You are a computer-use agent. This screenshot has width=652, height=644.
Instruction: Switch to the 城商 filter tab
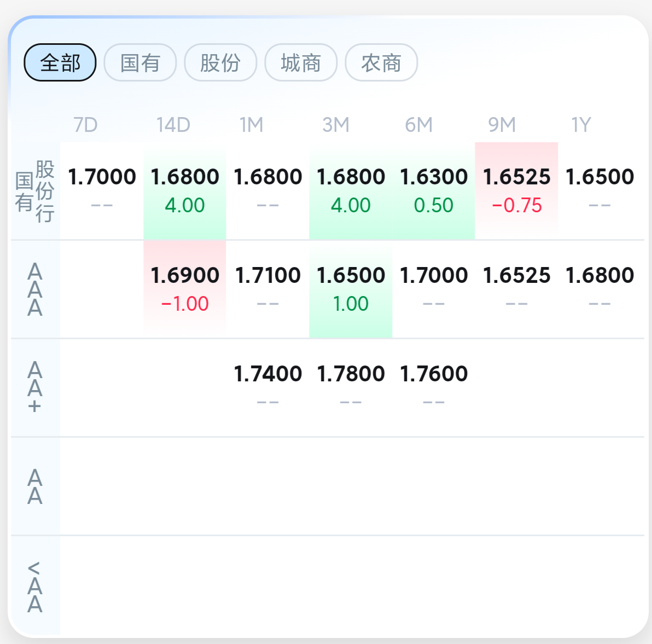pyautogui.click(x=301, y=63)
